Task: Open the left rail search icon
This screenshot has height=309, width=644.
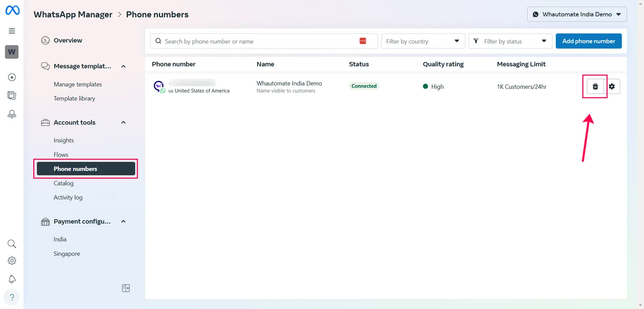Action: 12,244
